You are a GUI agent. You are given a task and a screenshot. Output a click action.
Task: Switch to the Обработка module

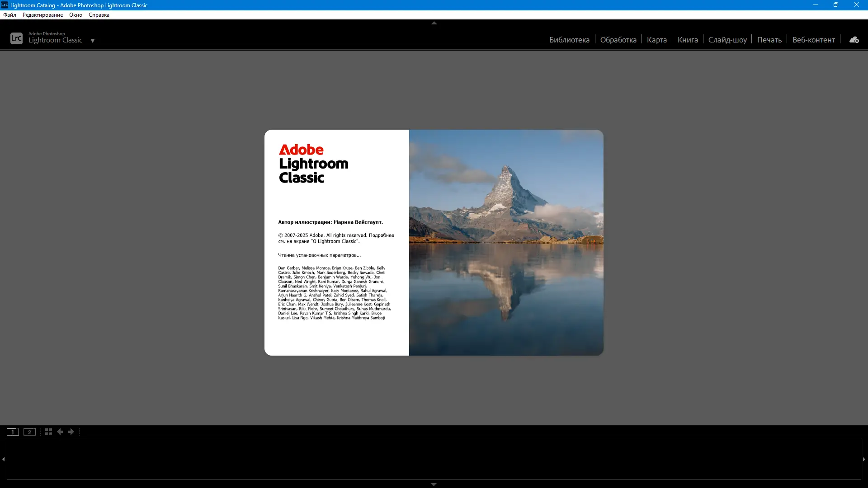point(618,39)
